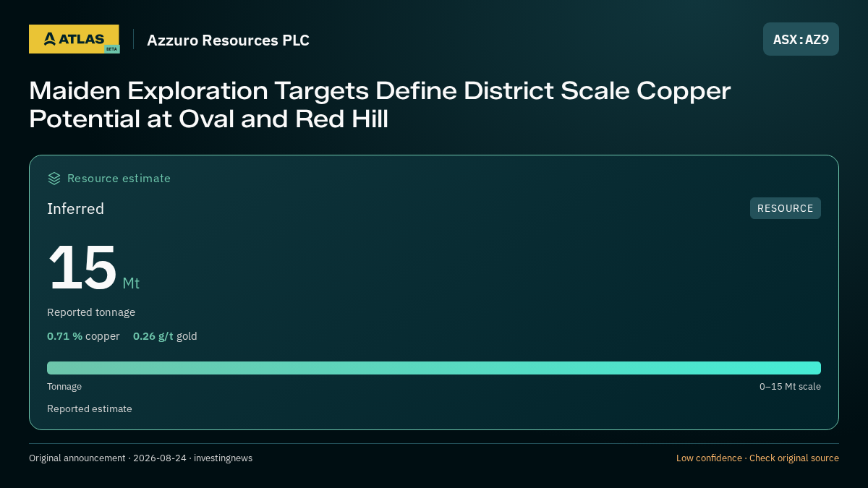This screenshot has width=868, height=488.
Task: Click the Resource estimate section label
Action: point(119,179)
